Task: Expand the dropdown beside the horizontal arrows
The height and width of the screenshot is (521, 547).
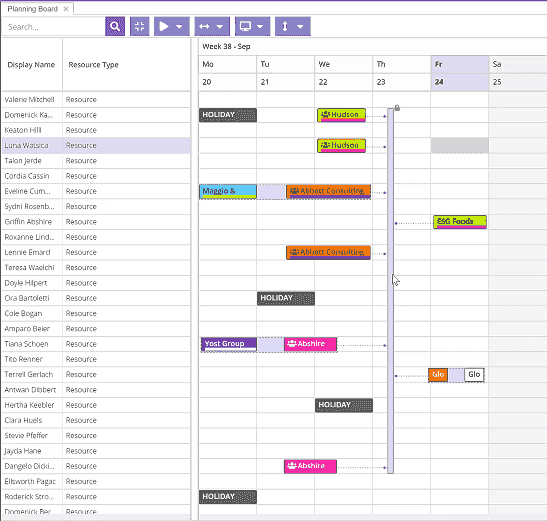Action: click(219, 27)
